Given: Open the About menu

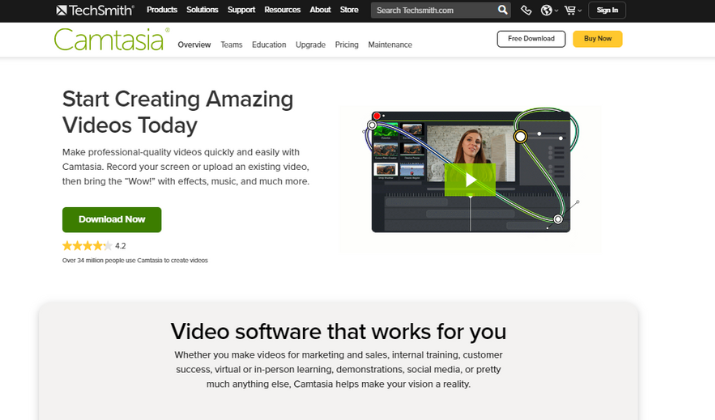Looking at the screenshot, I should (320, 10).
